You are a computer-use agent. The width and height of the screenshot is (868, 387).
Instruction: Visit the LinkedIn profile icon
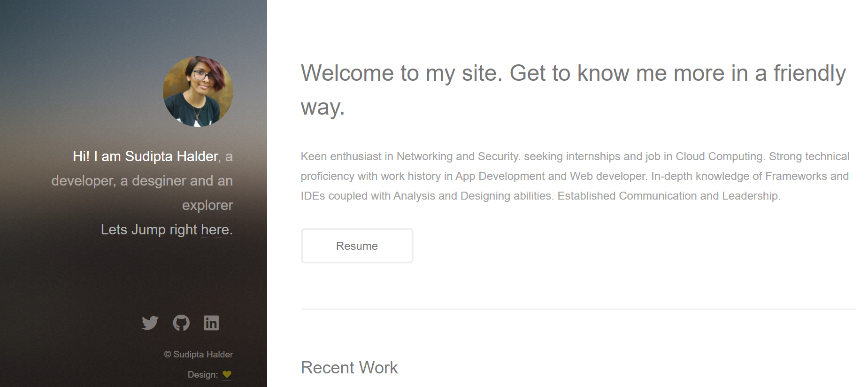[x=211, y=323]
